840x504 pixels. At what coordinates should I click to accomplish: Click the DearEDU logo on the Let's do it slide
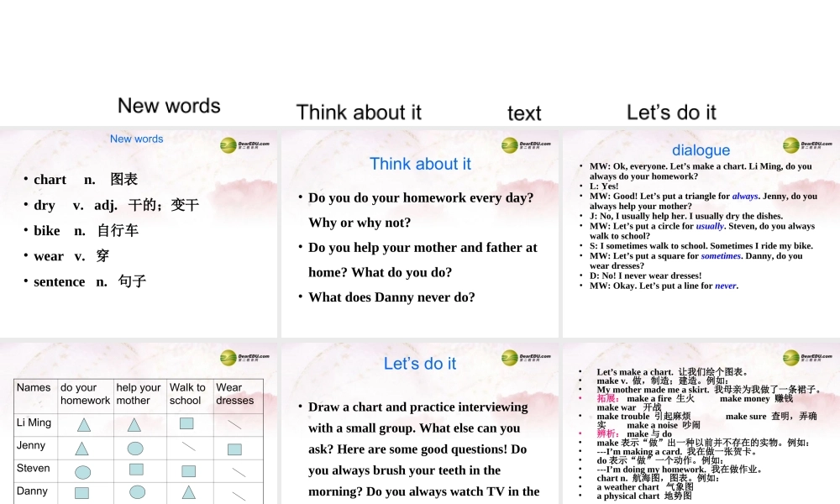tap(526, 358)
